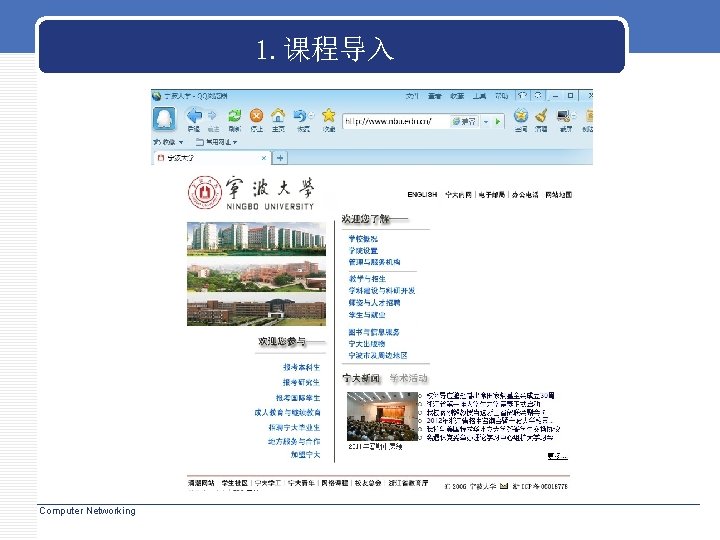This screenshot has height=540, width=720.
Task: Open the 成人教育与继续教育 link
Action: point(287,413)
